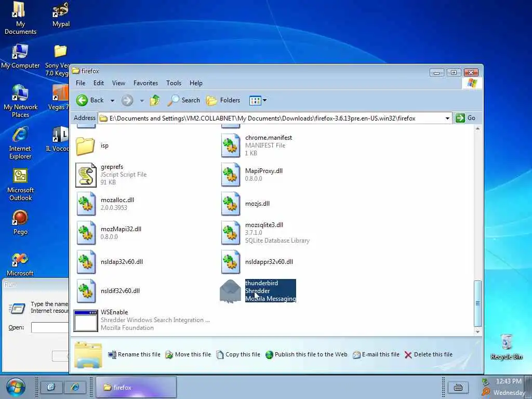Select My Computer desktop icon
Image resolution: width=532 pixels, height=399 pixels.
20,56
